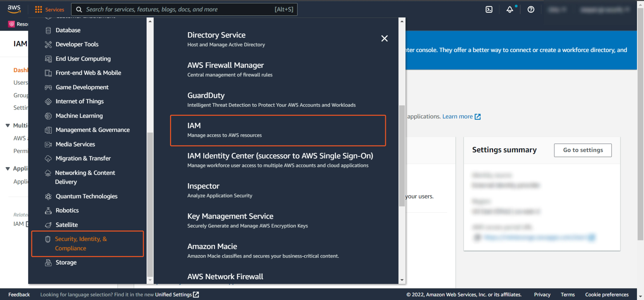Expand the Multi-account section in the sidebar
644x300 pixels.
point(7,125)
